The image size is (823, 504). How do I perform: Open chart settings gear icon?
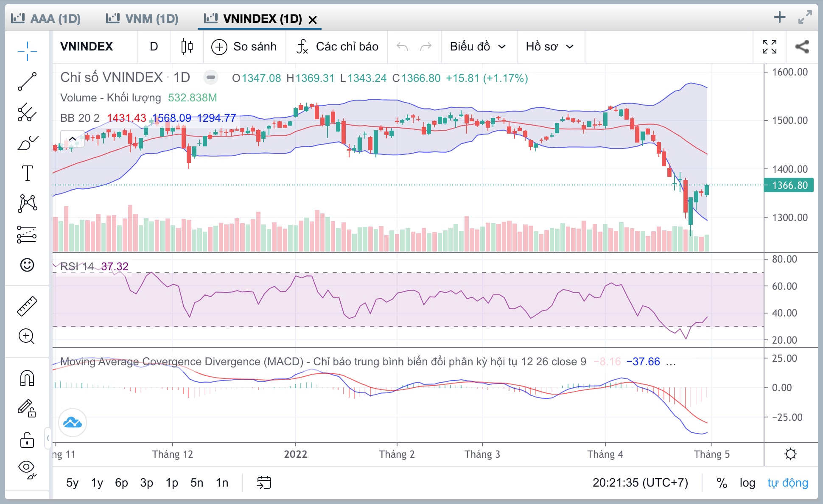pos(791,454)
